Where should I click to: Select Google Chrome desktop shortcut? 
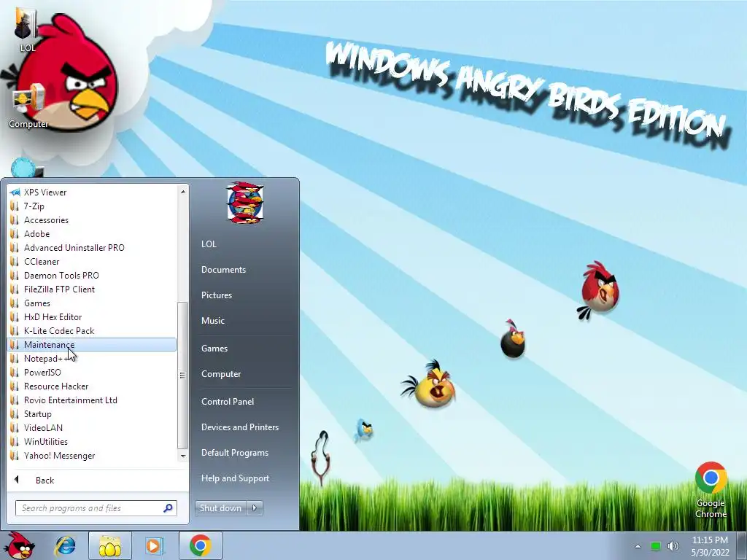711,491
